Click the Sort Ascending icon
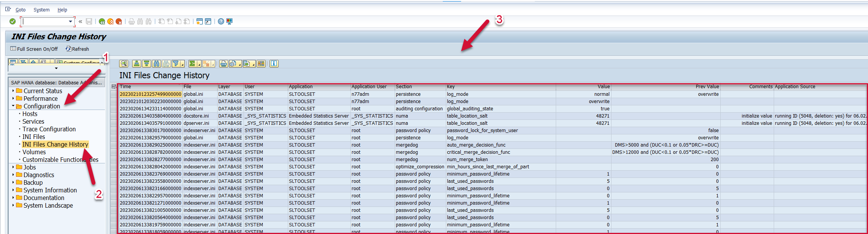 click(x=137, y=64)
